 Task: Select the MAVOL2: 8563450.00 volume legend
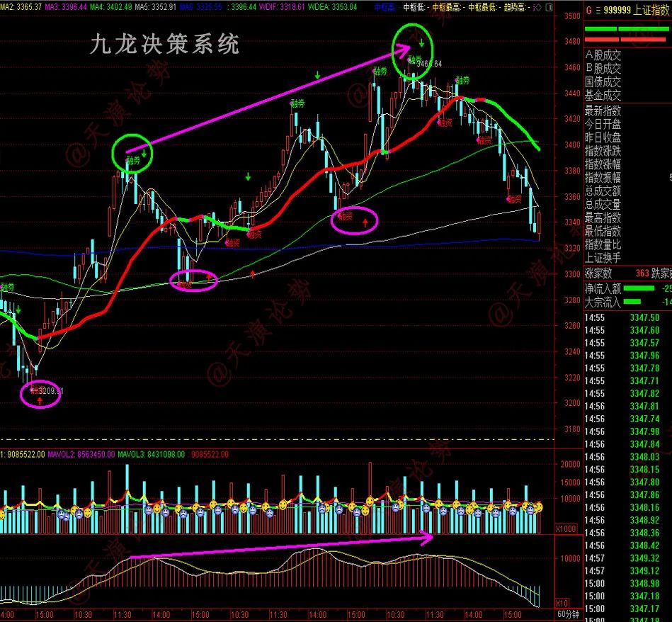[81, 454]
